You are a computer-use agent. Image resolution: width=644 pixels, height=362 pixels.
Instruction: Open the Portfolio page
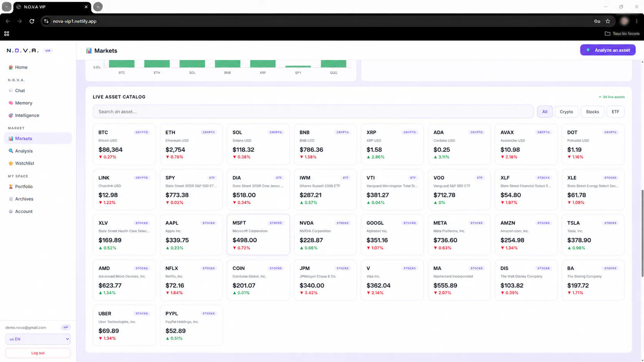click(x=38, y=187)
